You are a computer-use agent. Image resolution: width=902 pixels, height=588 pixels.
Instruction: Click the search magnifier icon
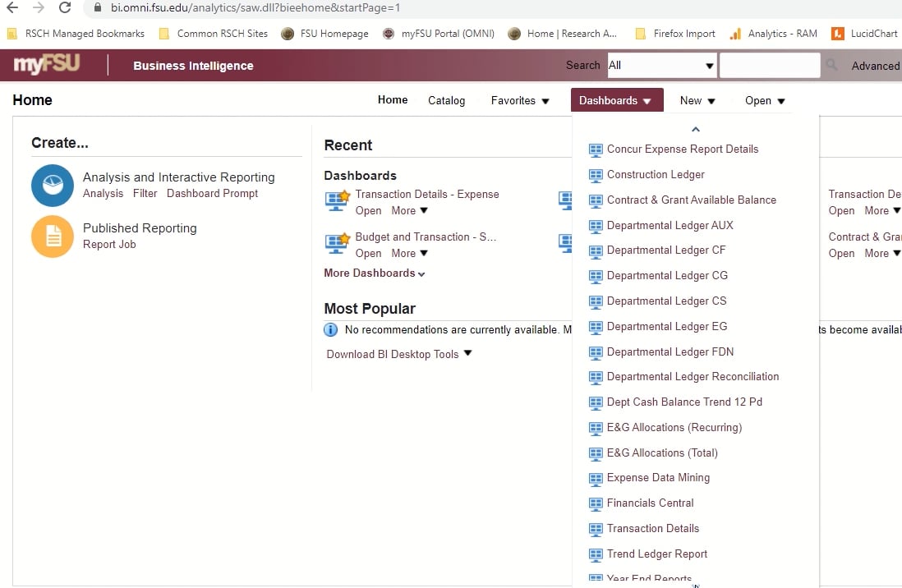coord(832,66)
